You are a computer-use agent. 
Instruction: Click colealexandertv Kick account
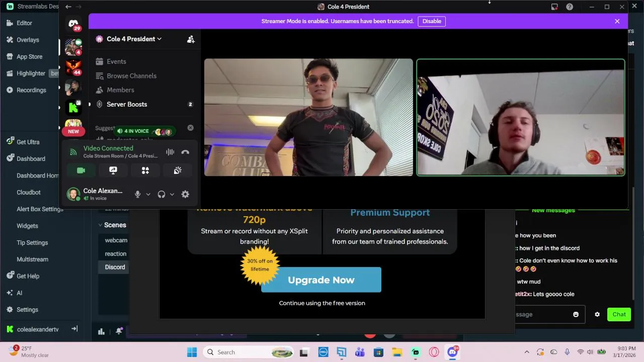point(33,329)
